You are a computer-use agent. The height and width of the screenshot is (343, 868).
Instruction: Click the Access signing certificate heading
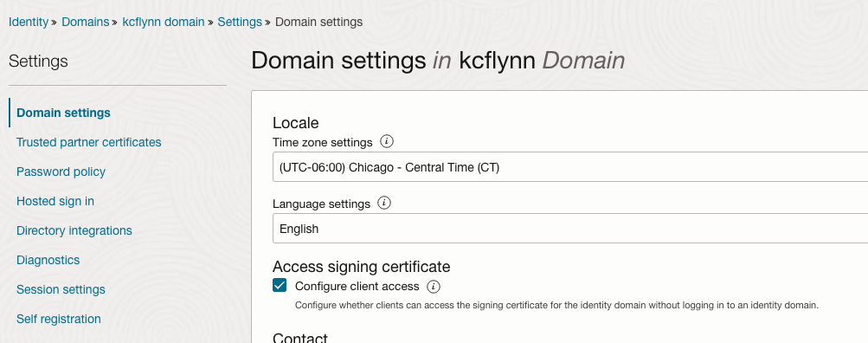coord(362,267)
